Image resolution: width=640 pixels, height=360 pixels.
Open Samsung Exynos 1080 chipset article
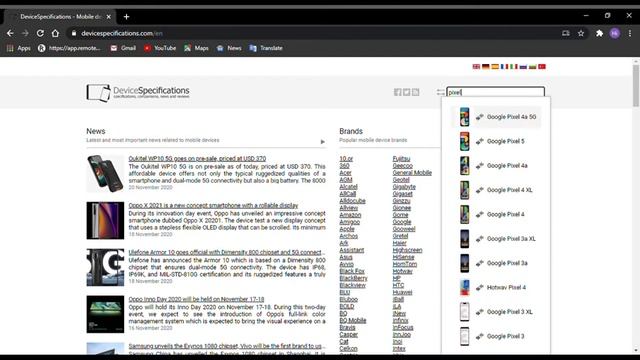coord(227,346)
